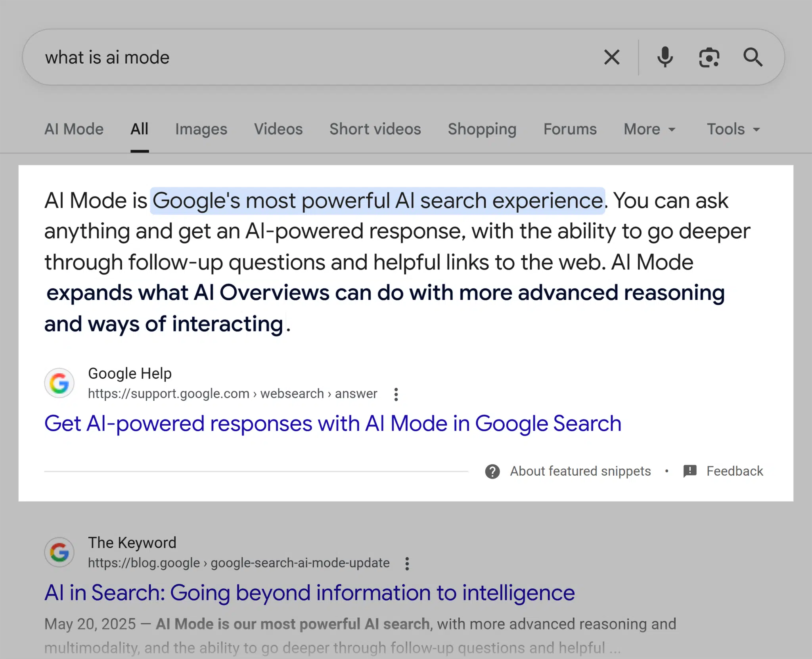The image size is (812, 659).
Task: Open 'Get AI-powered responses with AI Mode' link
Action: (x=333, y=424)
